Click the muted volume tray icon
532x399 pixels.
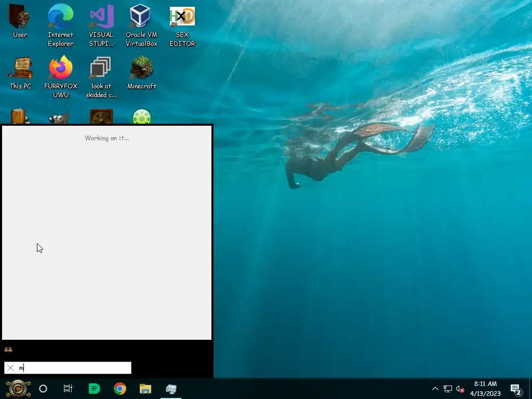(460, 389)
